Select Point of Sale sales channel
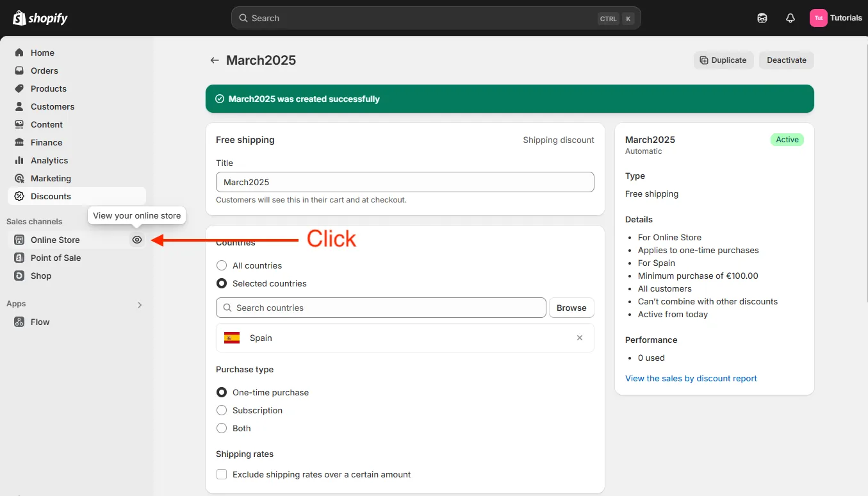Screen dimensions: 868x496 click(55, 258)
